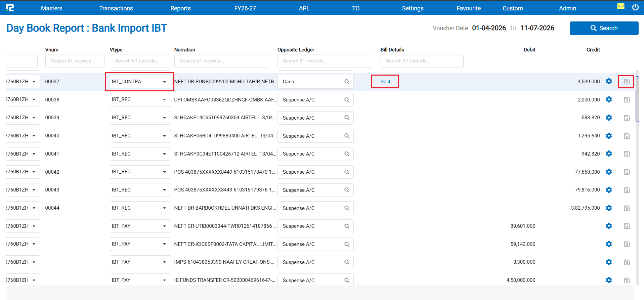The image size is (644, 300).
Task: Click the ledger search icon in the Cash row
Action: tap(347, 82)
